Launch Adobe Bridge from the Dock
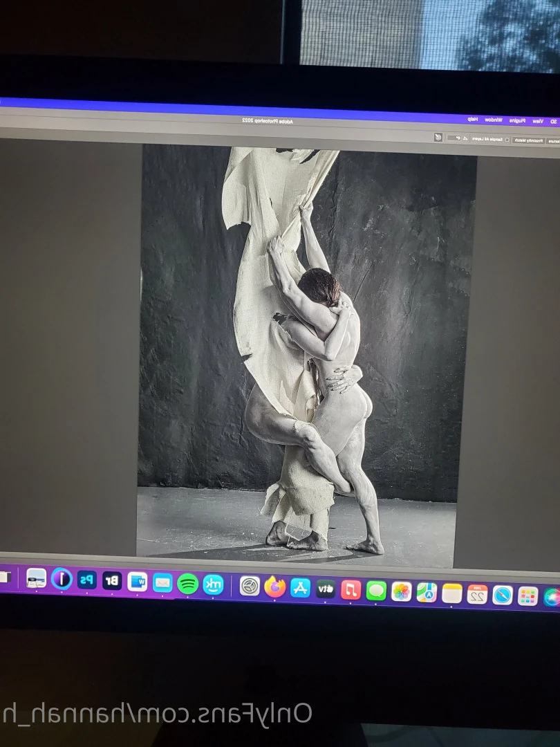 112,581
